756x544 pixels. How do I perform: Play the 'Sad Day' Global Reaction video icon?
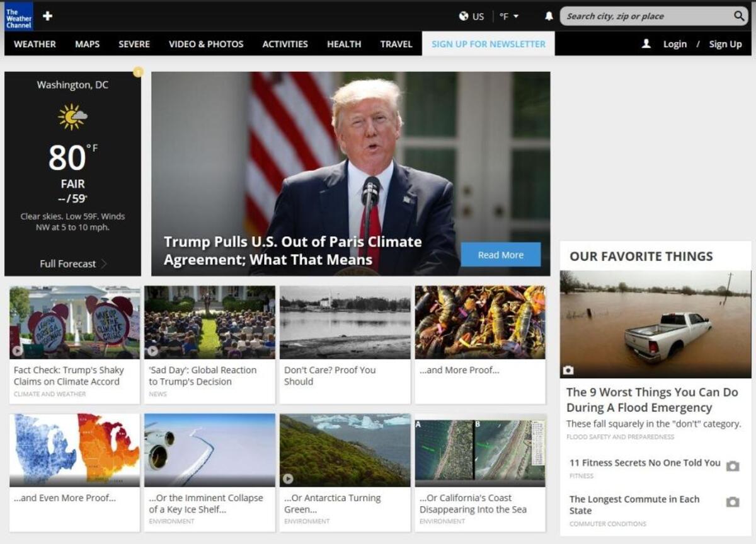point(152,350)
